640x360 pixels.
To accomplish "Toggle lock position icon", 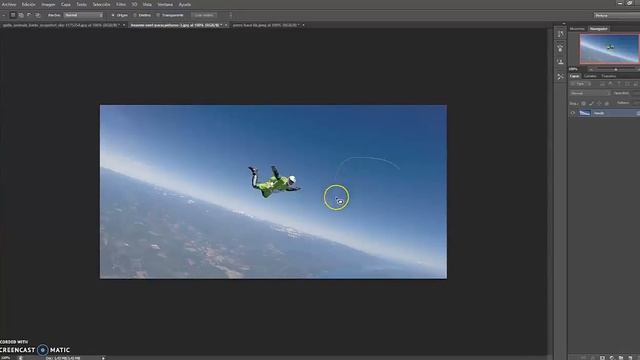I will 599,104.
